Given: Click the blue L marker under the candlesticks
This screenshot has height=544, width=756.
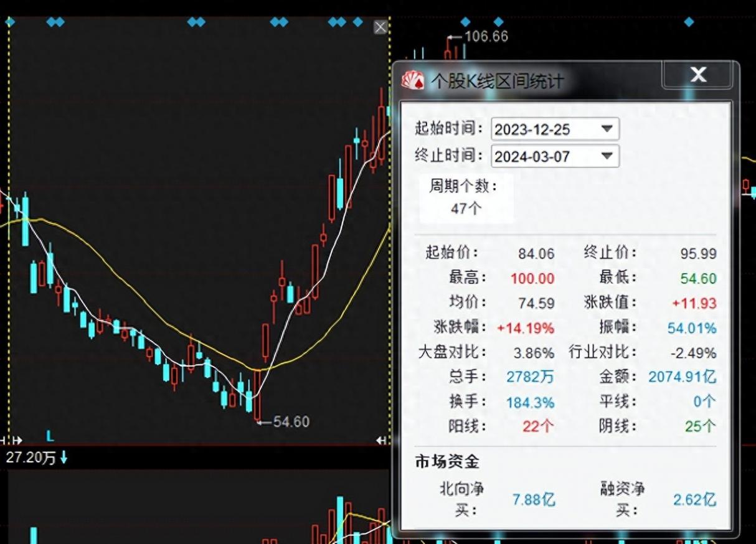Looking at the screenshot, I should coord(50,436).
